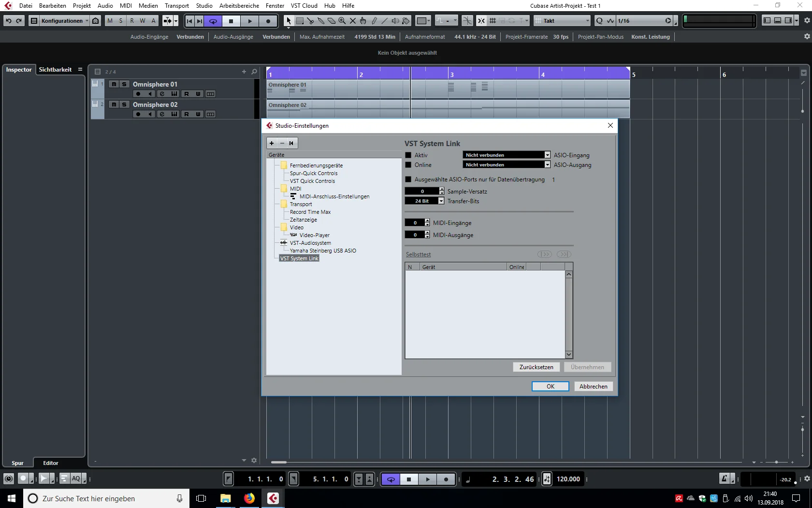Show or hide the lower zone
The width and height of the screenshot is (812, 508).
point(778,20)
